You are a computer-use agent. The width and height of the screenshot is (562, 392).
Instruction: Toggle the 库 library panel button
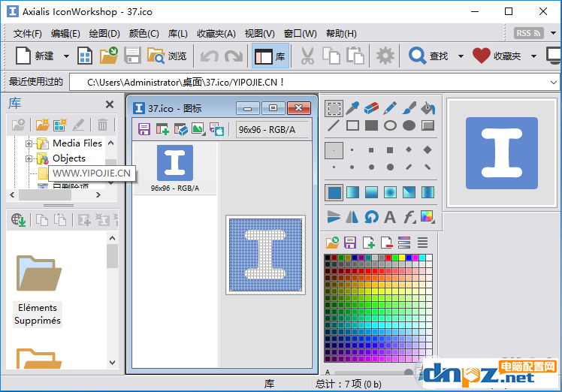coord(270,56)
